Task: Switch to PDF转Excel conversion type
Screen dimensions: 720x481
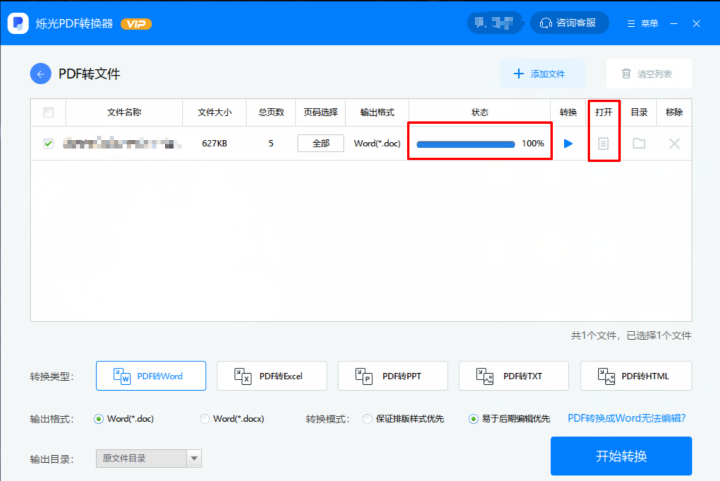Action: tap(272, 376)
